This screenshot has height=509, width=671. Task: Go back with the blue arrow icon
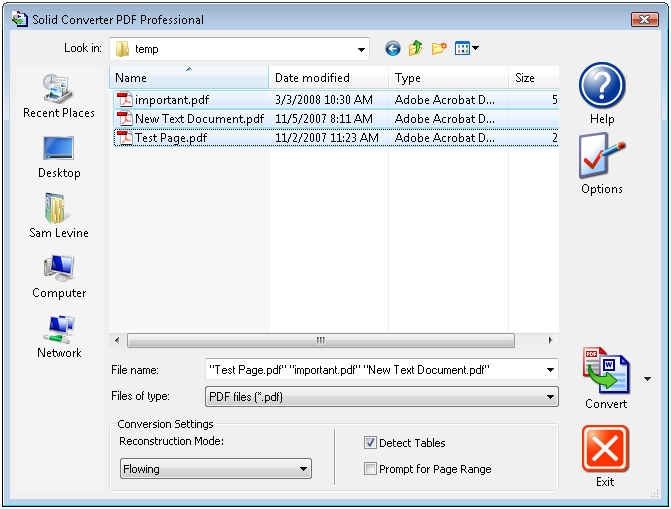tap(392, 48)
